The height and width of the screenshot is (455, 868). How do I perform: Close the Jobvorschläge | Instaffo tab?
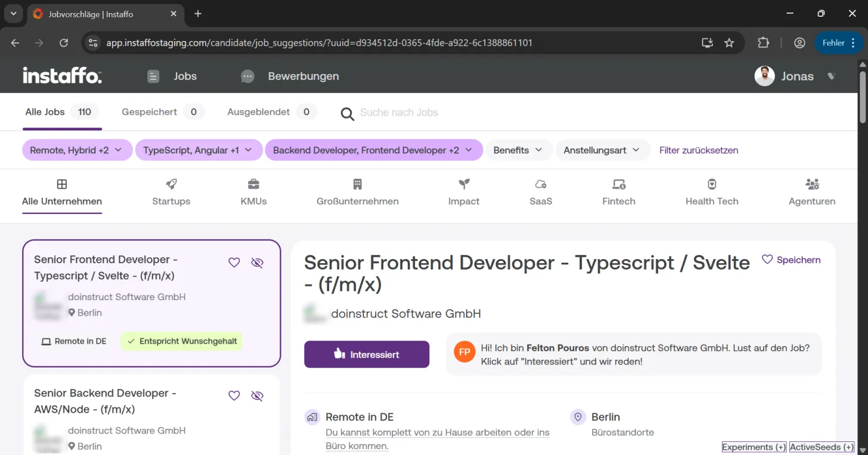click(173, 14)
